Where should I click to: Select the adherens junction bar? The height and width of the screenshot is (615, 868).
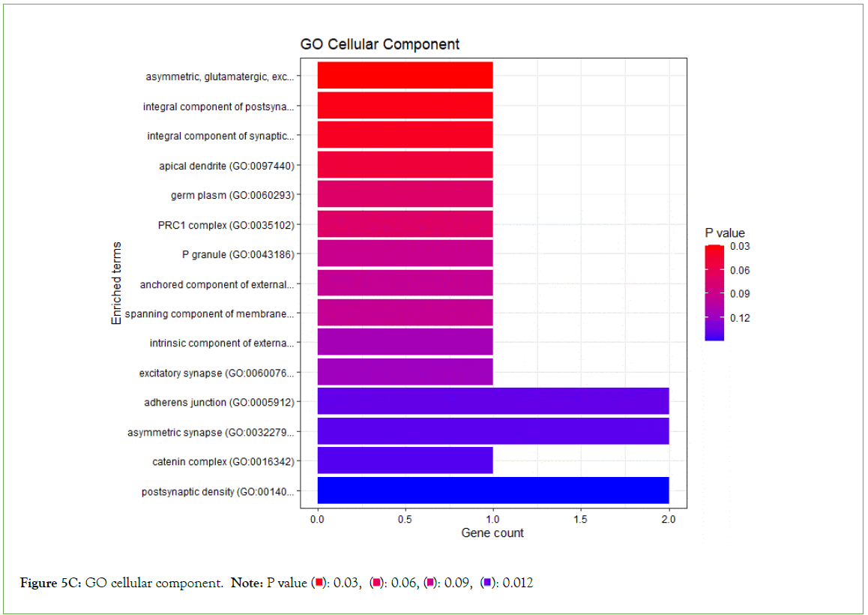tap(492, 402)
